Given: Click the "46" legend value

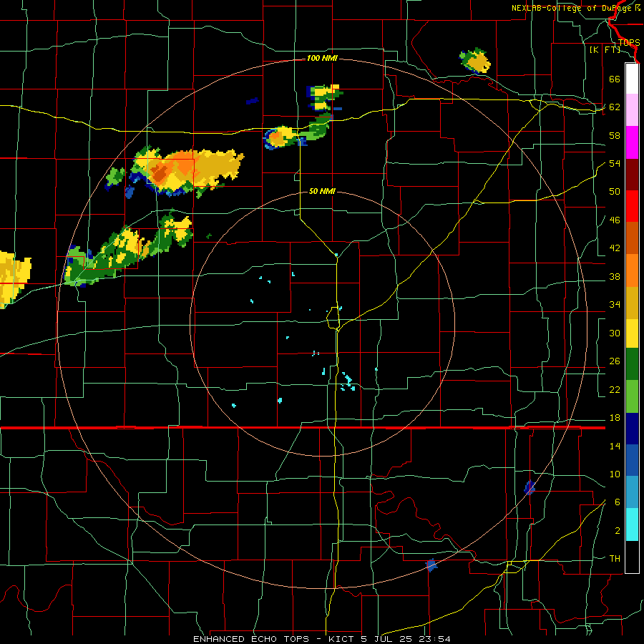Looking at the screenshot, I should (615, 220).
